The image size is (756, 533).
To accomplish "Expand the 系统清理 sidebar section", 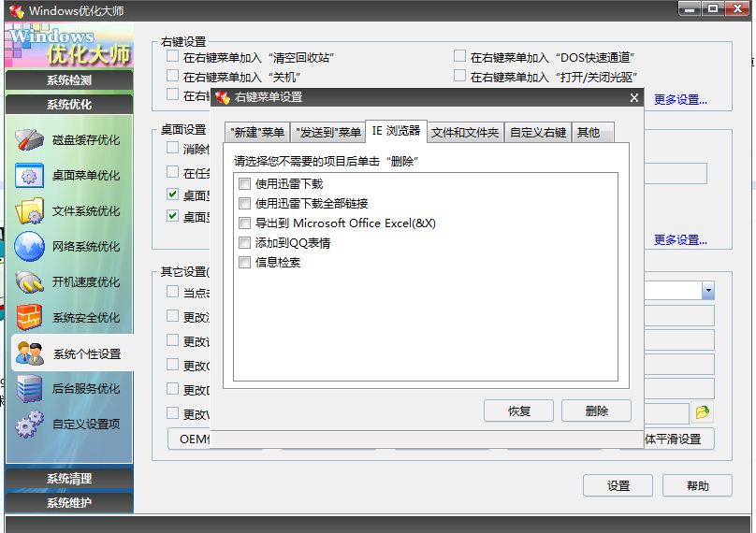I will click(x=69, y=479).
